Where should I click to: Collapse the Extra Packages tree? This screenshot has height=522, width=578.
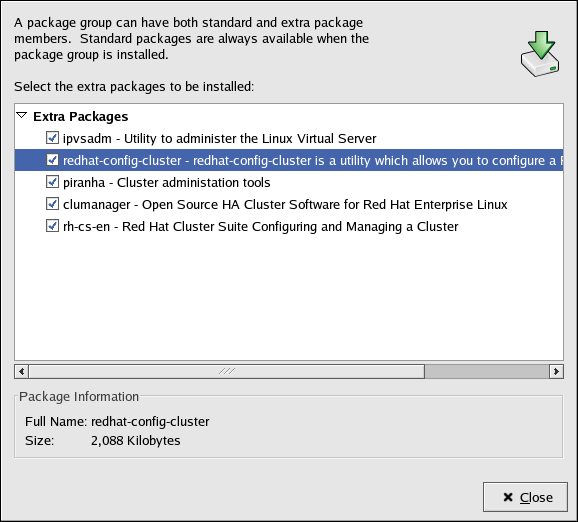pyautogui.click(x=22, y=116)
